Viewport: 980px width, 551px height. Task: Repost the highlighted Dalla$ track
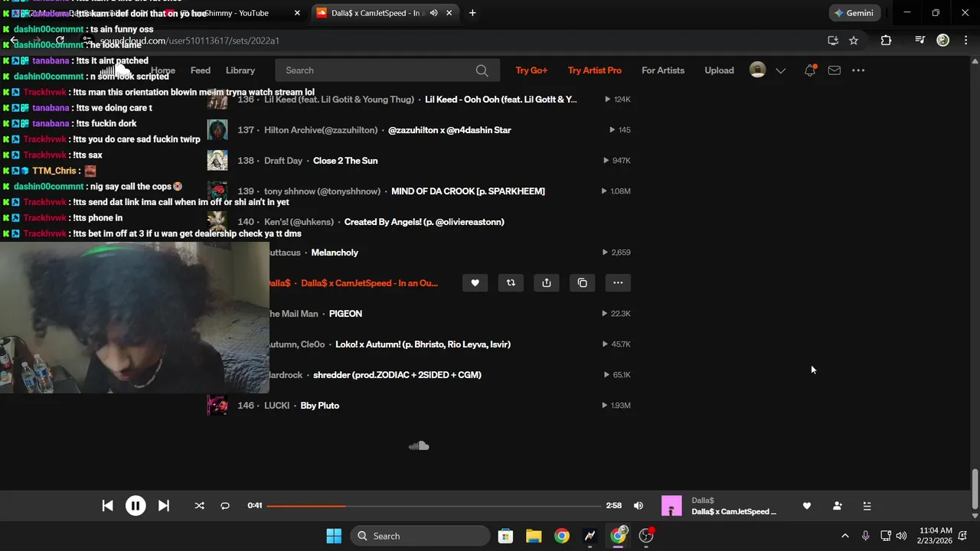pyautogui.click(x=511, y=283)
